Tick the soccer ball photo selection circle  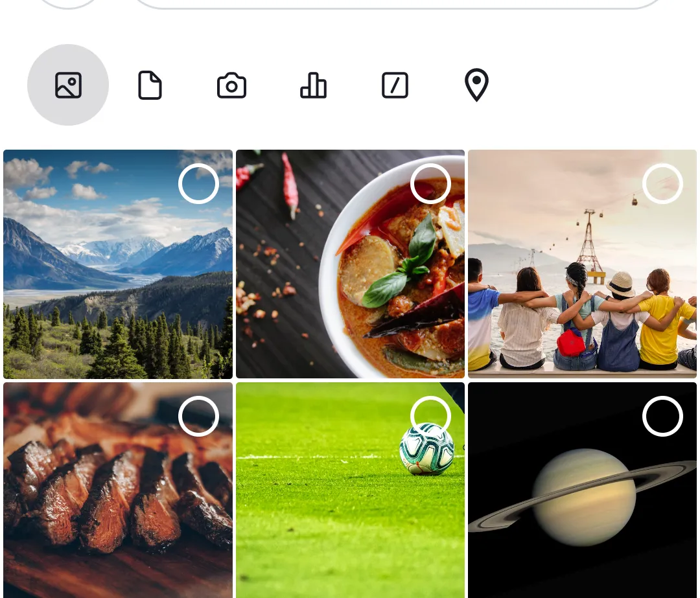pos(430,416)
